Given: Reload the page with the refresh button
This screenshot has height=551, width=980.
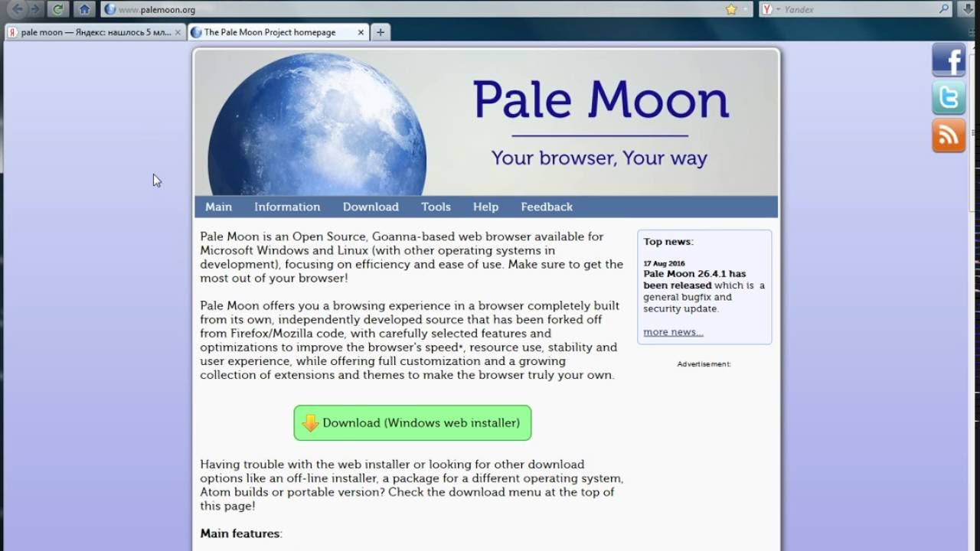Looking at the screenshot, I should pos(57,9).
